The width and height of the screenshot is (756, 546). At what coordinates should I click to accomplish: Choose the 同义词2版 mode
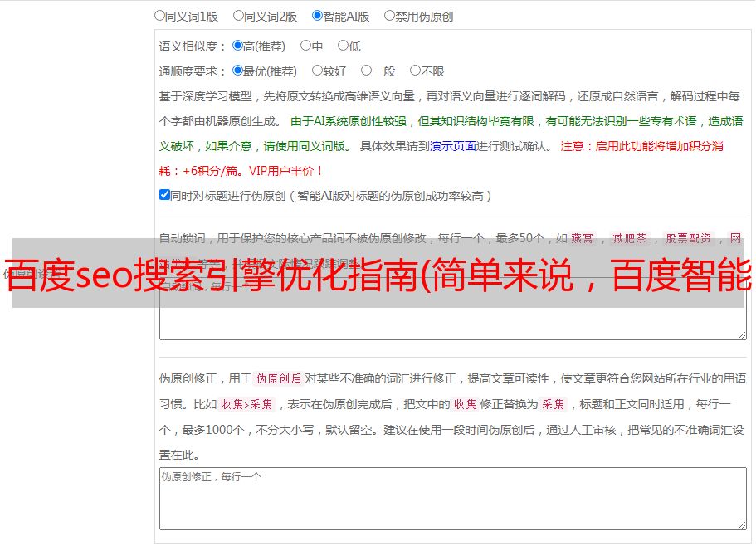[x=239, y=16]
